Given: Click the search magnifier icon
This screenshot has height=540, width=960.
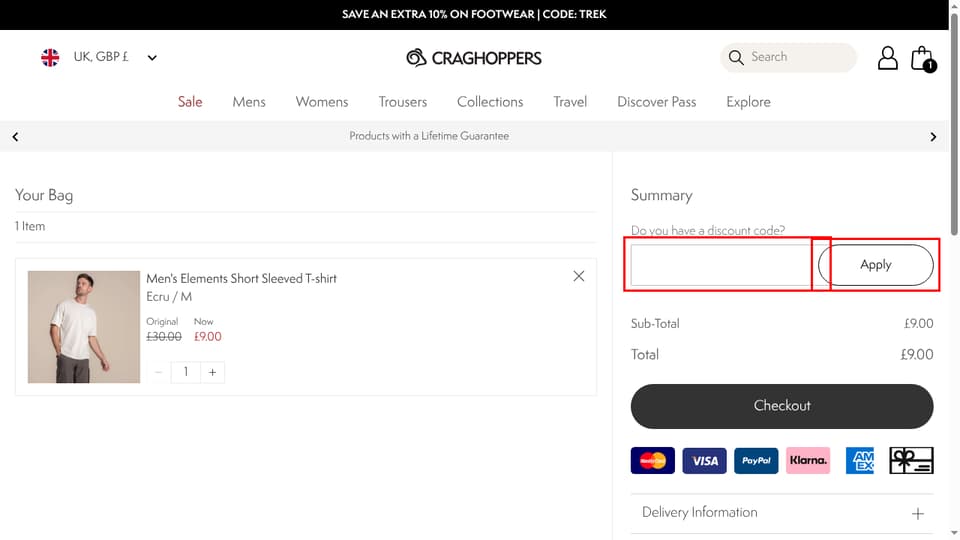Looking at the screenshot, I should point(736,58).
